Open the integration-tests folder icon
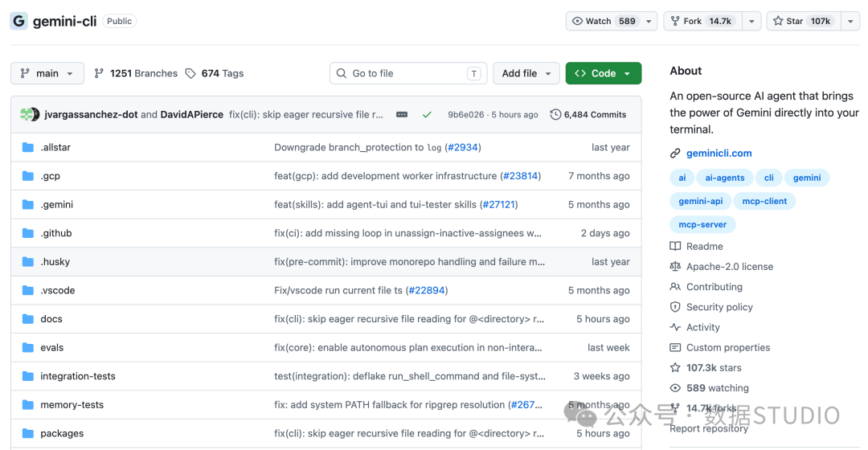The width and height of the screenshot is (868, 450). pos(27,376)
